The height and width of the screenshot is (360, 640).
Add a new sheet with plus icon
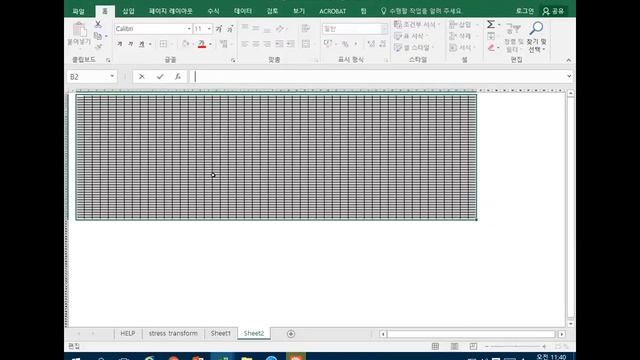point(291,334)
